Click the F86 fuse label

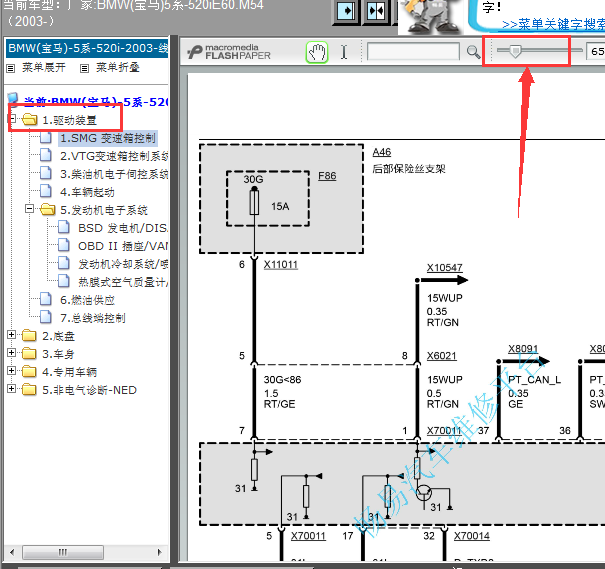[327, 176]
